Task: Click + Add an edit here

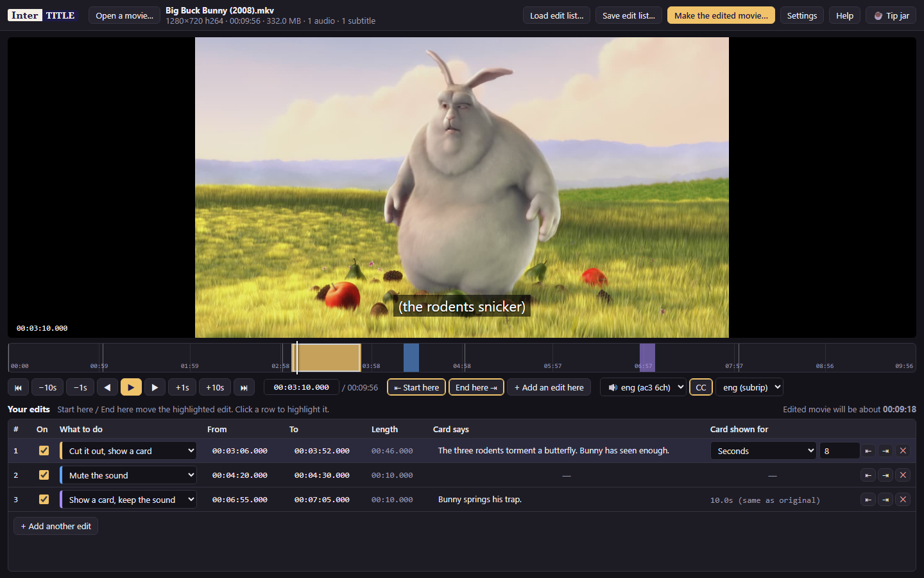Action: tap(549, 387)
